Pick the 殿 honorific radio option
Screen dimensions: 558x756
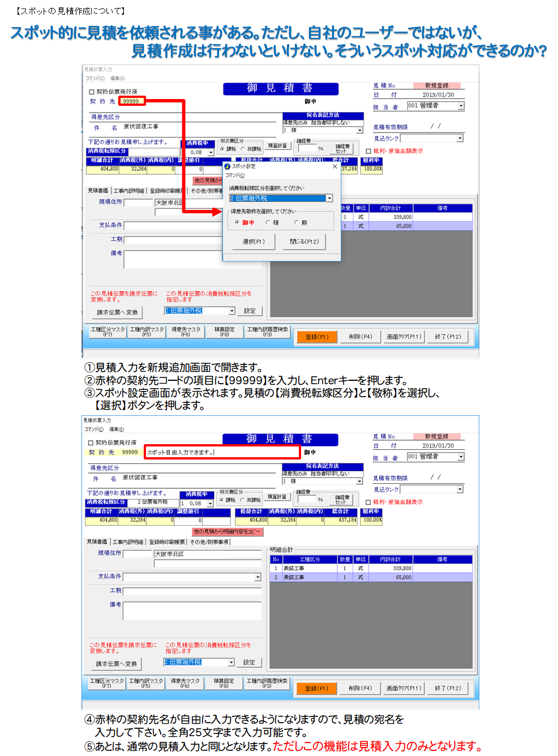pos(296,222)
